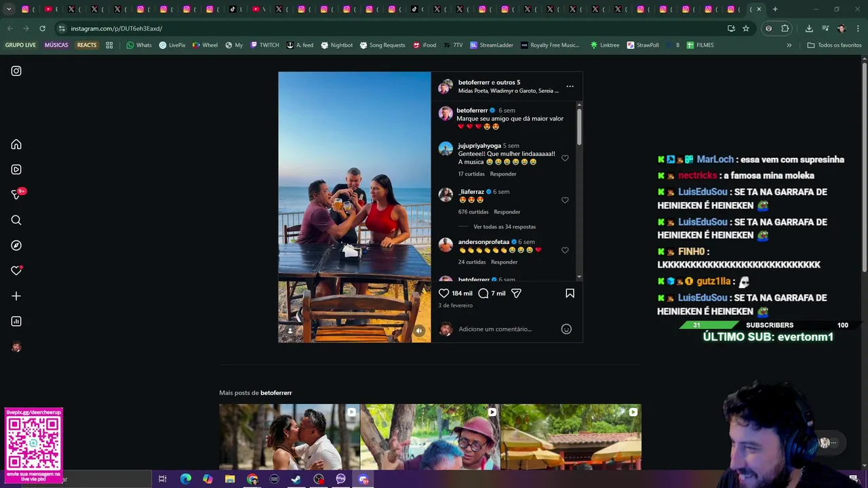
Task: Open Notifications heart in sidebar
Action: click(x=16, y=270)
